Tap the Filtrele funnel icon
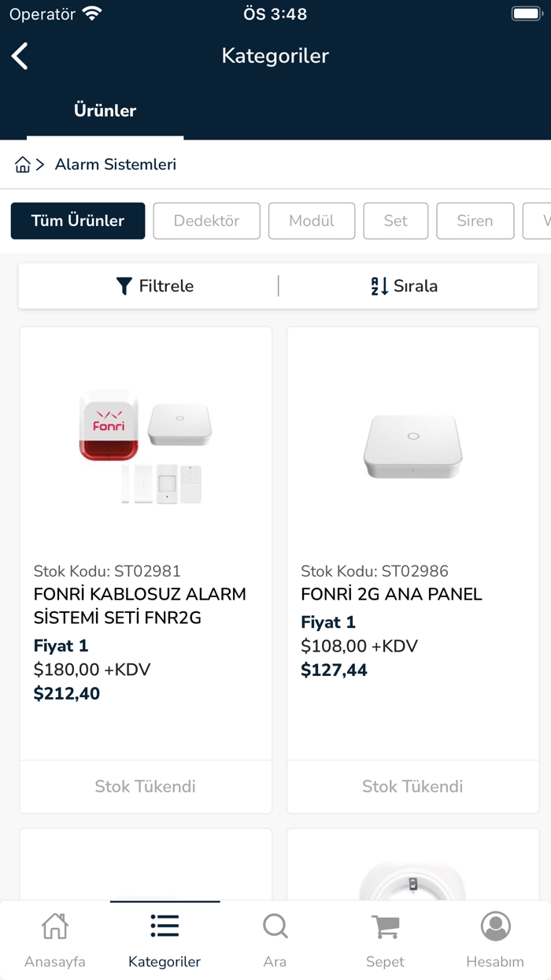This screenshot has height=980, width=551. tap(124, 286)
